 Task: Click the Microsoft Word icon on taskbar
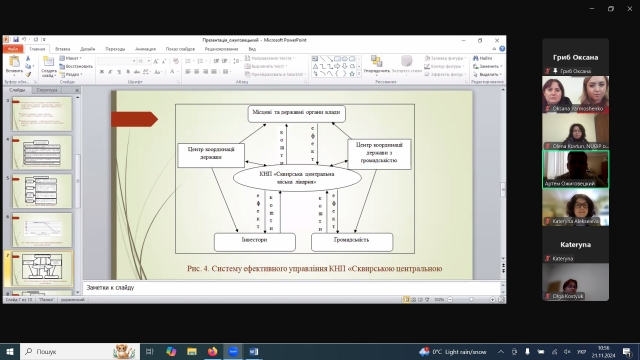tap(253, 351)
